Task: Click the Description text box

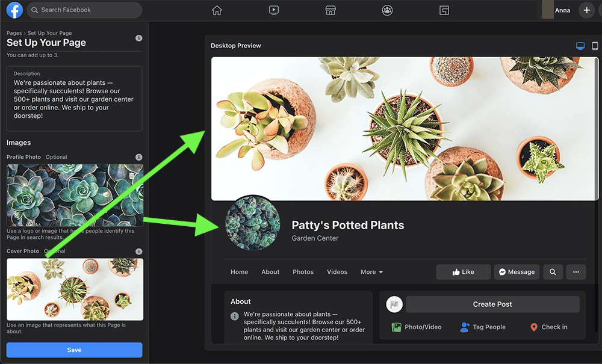Action: click(x=74, y=99)
